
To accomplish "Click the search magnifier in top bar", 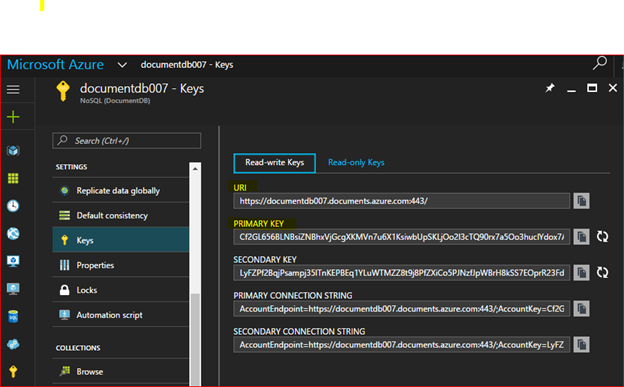I will (x=599, y=63).
